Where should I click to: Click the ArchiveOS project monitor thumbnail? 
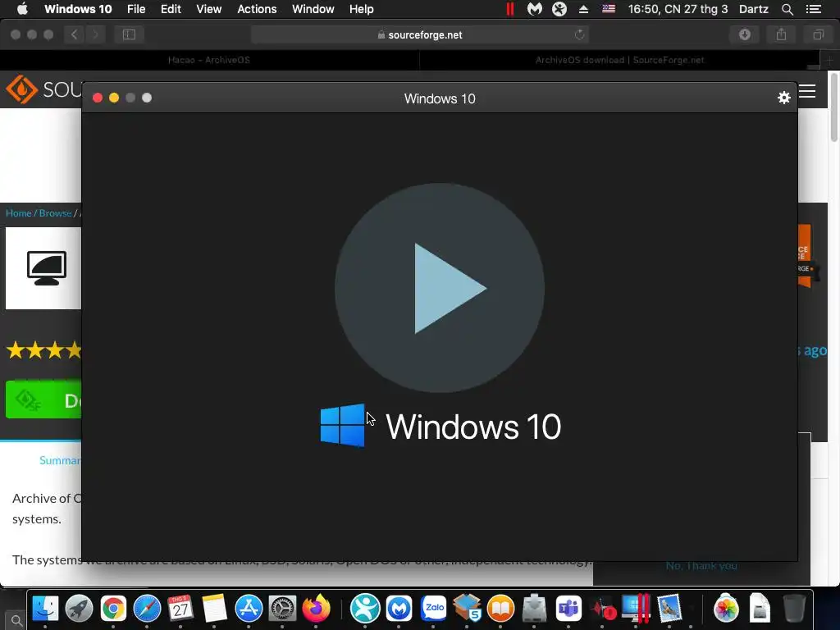tap(43, 268)
